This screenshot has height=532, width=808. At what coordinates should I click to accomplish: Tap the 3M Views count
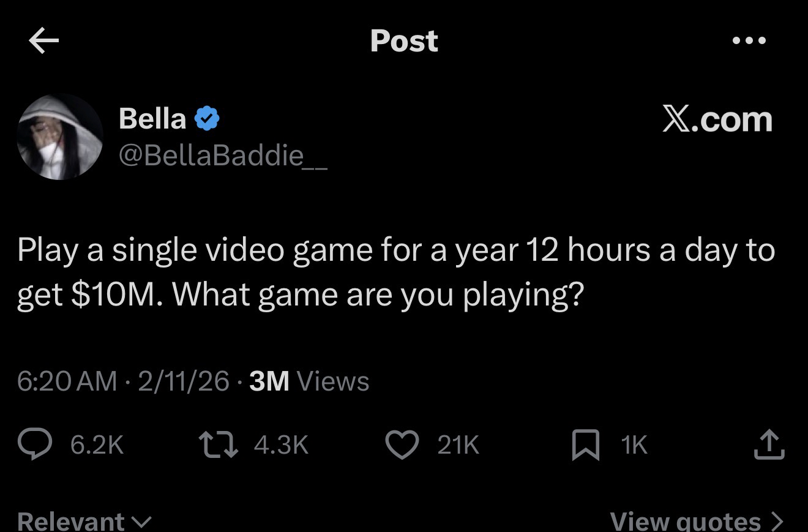(x=310, y=381)
